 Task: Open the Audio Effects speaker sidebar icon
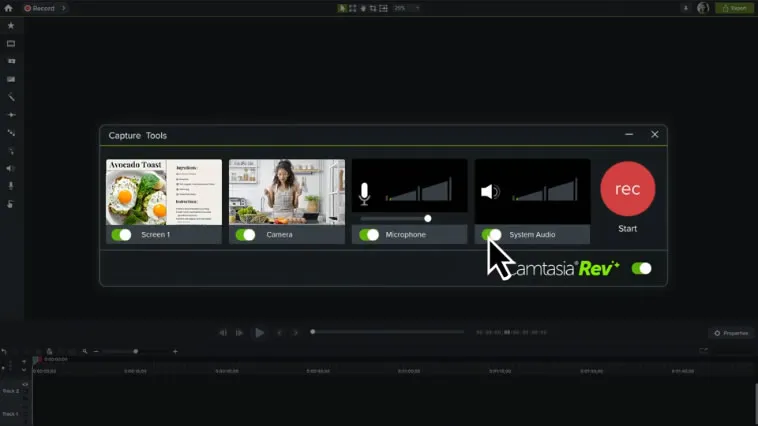[x=10, y=168]
